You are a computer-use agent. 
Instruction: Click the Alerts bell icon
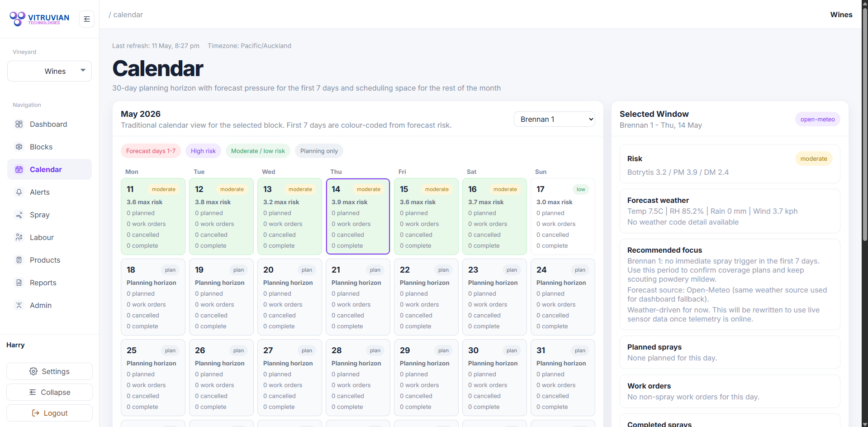click(x=19, y=192)
